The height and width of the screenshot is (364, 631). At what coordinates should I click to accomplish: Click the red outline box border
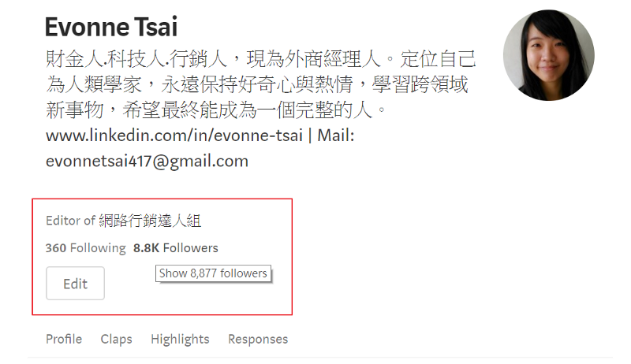click(x=162, y=199)
